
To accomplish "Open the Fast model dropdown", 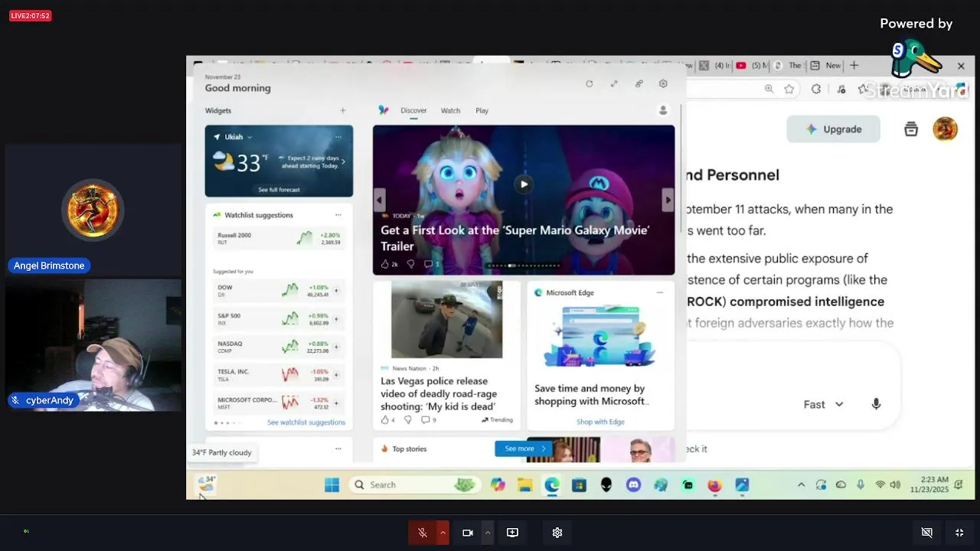I will (823, 404).
